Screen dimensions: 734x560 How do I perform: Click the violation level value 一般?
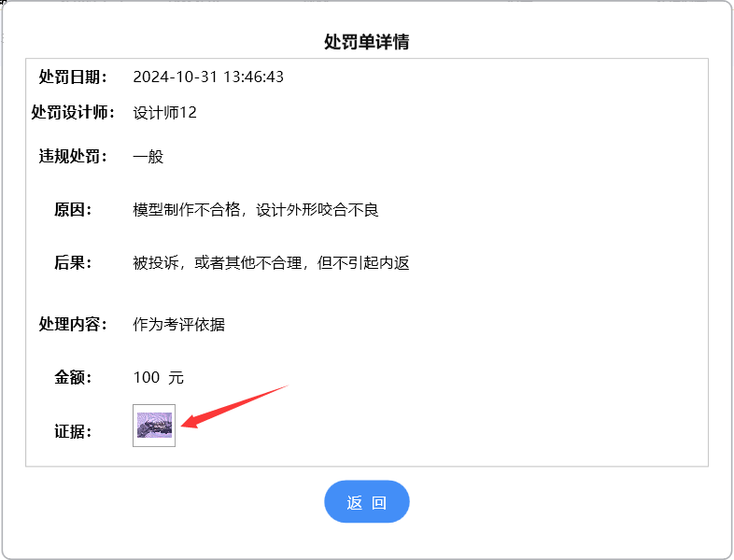coord(148,157)
